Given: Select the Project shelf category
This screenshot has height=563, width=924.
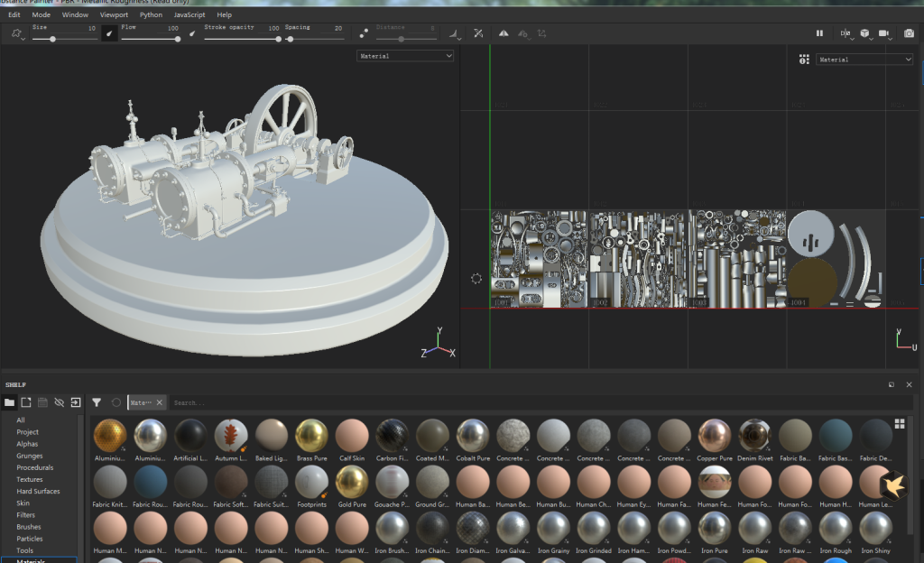Looking at the screenshot, I should tap(28, 431).
